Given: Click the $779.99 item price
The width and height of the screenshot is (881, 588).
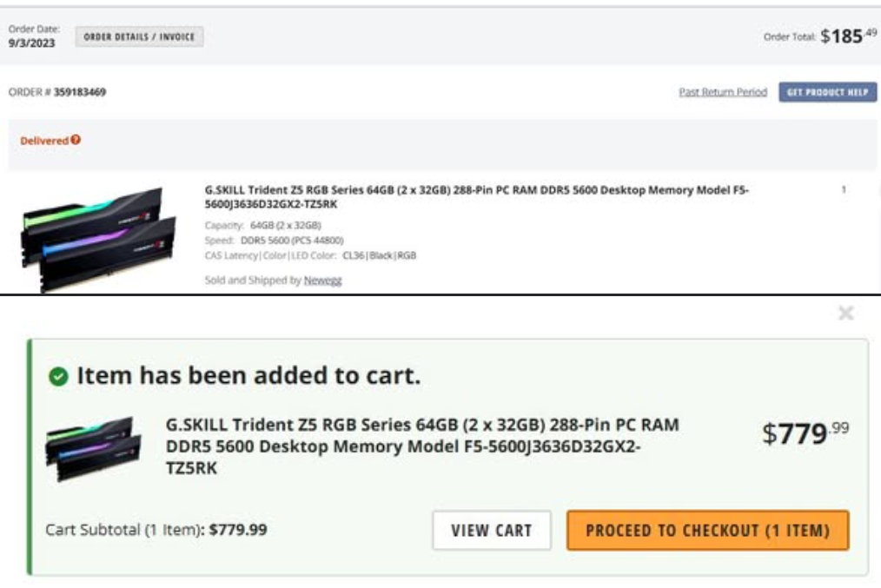Looking at the screenshot, I should [805, 433].
